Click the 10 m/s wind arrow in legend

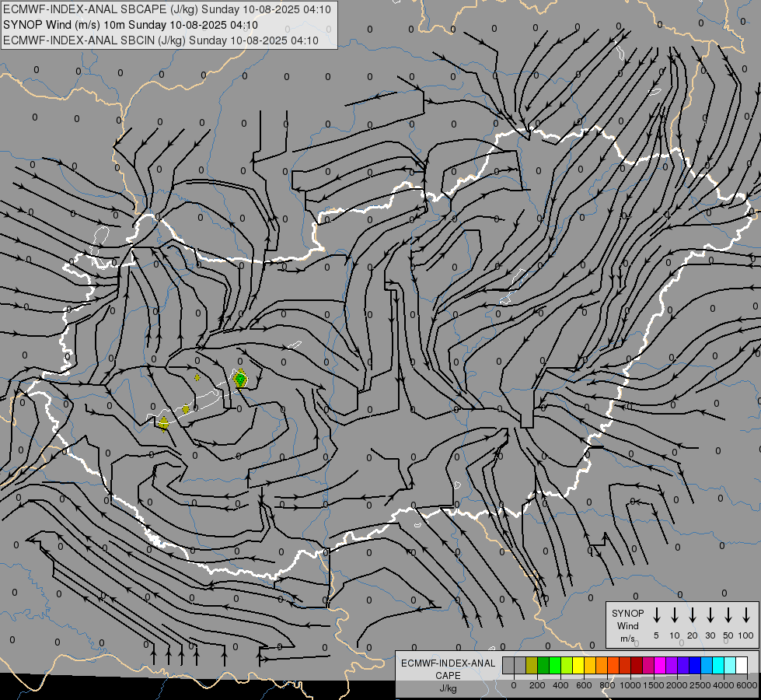(x=675, y=615)
